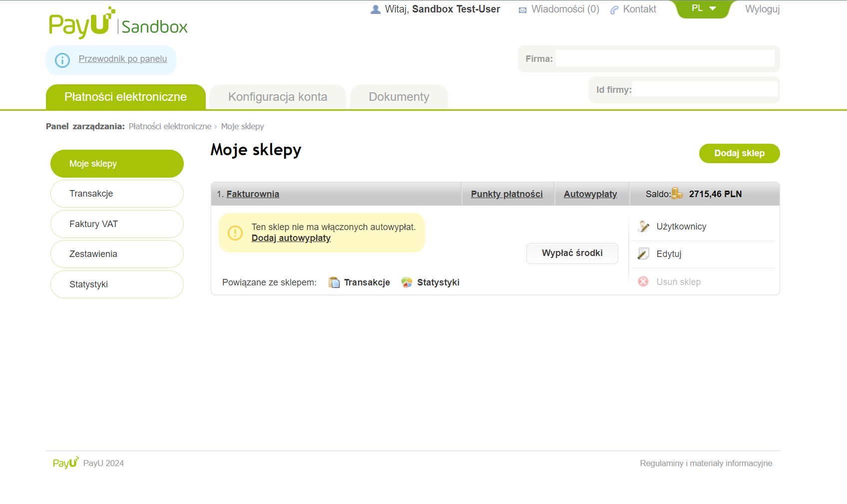
Task: Click the Usuń sklep action
Action: tap(678, 282)
